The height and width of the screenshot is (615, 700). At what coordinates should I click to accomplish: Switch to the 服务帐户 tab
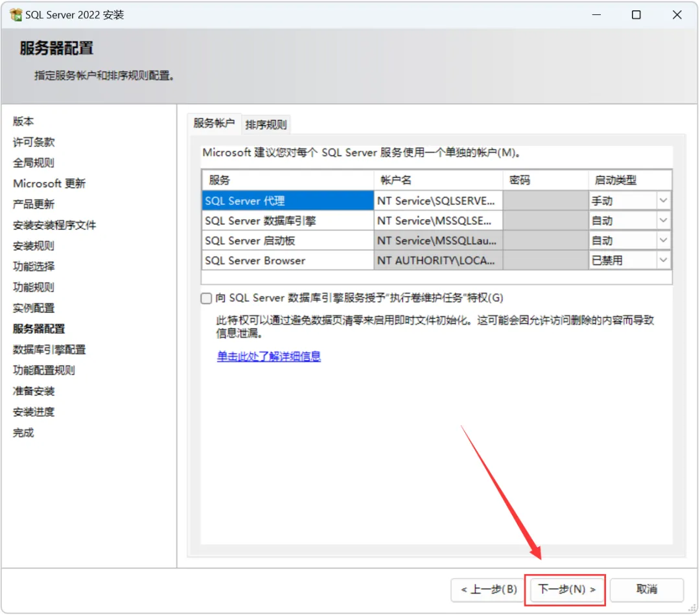tap(214, 123)
